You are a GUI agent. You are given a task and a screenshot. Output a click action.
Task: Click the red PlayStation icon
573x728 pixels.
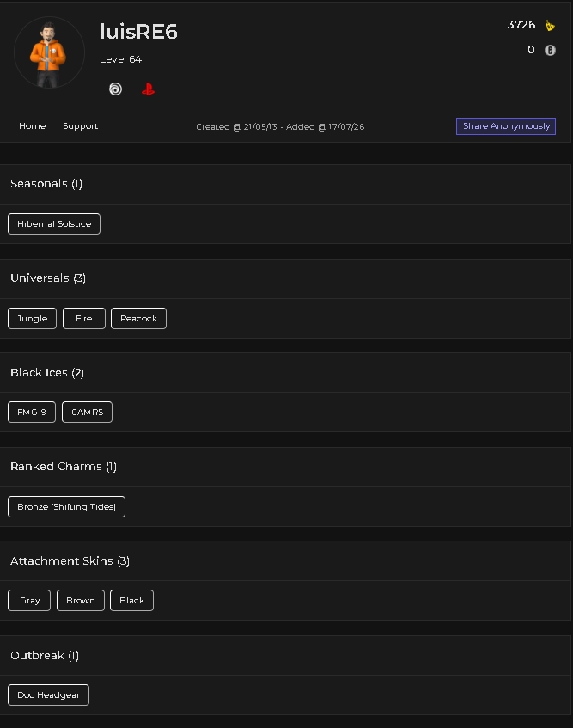(x=148, y=89)
